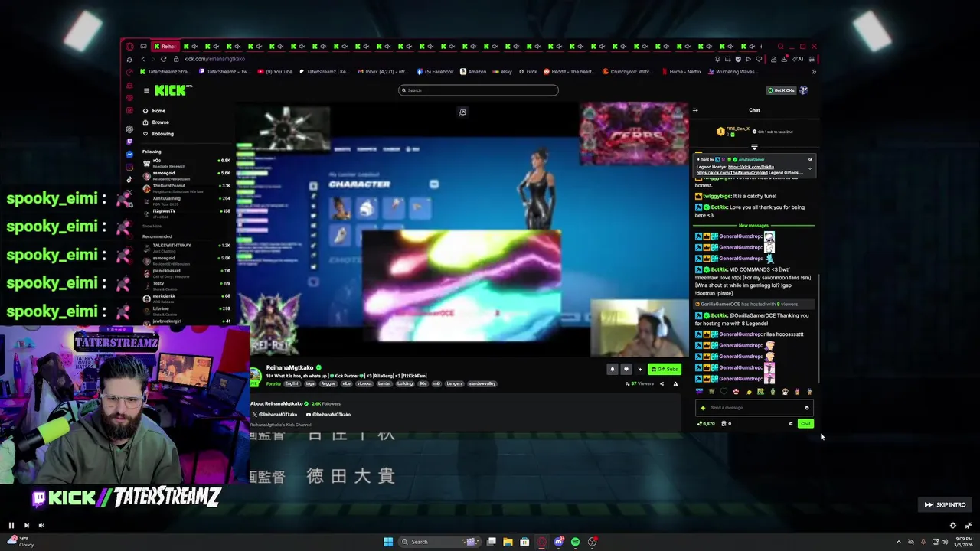Select TALKSWITHTUKAY recommended channel
Image resolution: width=980 pixels, height=551 pixels.
point(186,247)
